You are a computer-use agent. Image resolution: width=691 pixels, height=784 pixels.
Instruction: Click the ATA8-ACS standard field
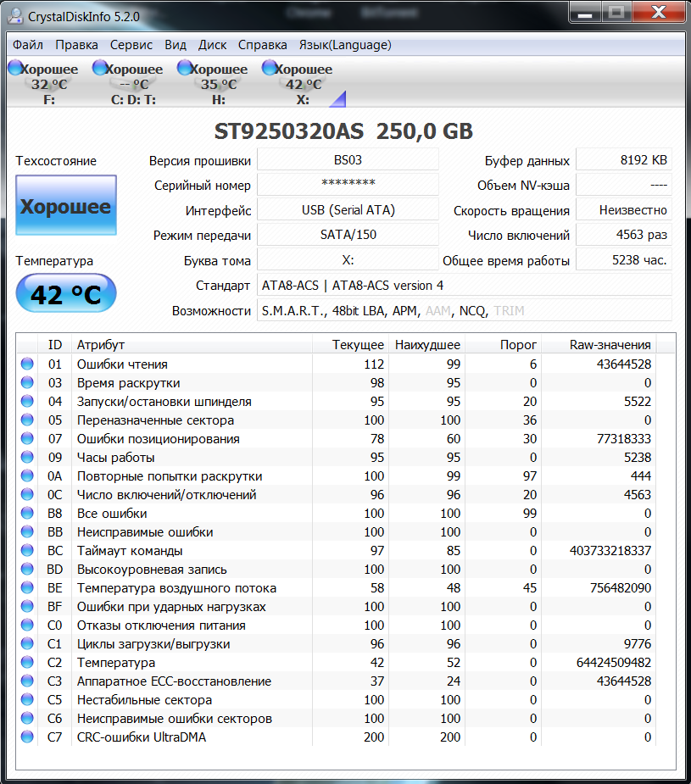(465, 286)
